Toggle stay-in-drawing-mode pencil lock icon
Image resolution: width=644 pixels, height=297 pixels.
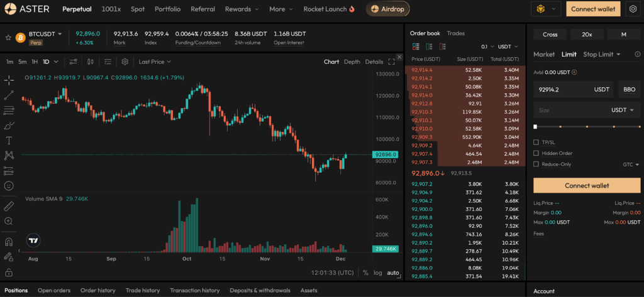9,257
